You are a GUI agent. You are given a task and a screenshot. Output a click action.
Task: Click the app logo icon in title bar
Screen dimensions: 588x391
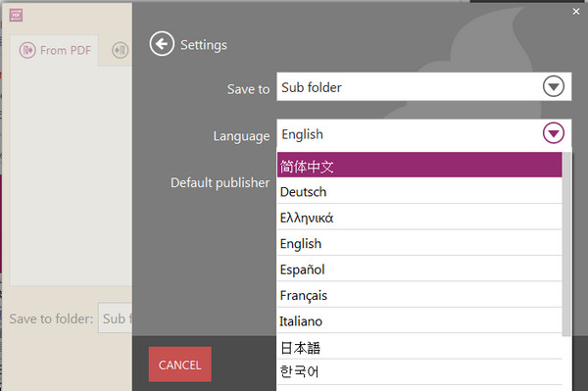[x=16, y=15]
